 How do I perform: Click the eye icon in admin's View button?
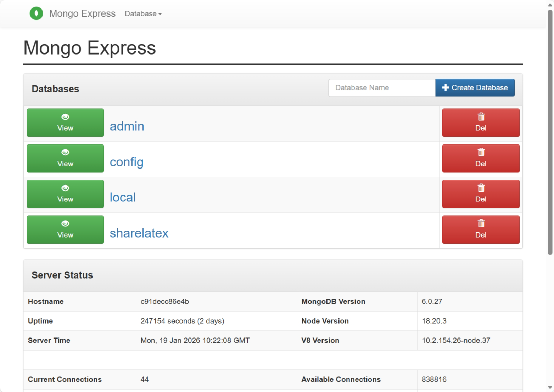[x=65, y=117]
